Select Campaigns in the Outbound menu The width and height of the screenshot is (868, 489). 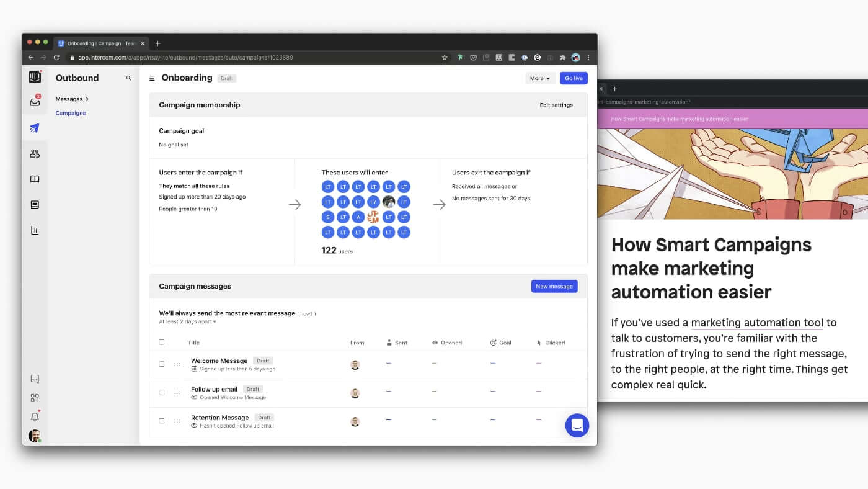(71, 114)
